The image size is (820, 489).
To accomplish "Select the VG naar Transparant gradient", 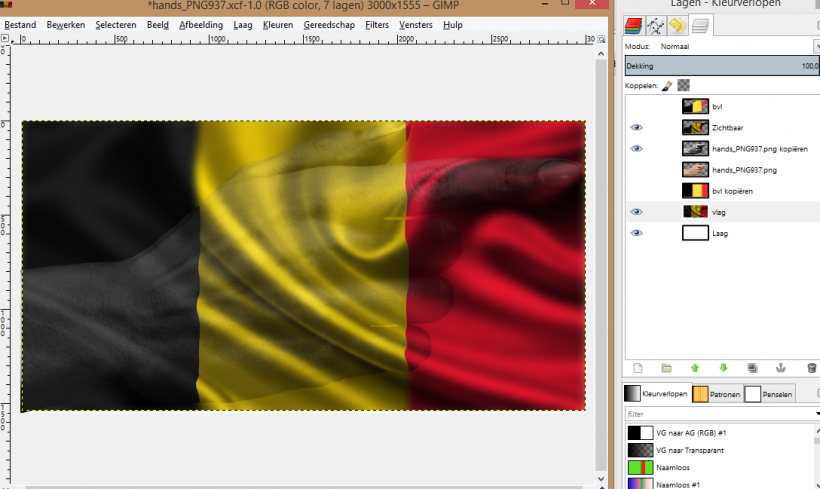I will [690, 450].
